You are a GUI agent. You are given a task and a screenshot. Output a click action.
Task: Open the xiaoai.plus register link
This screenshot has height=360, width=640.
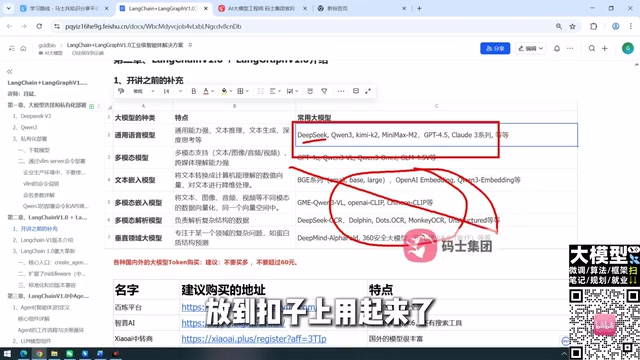click(x=254, y=339)
